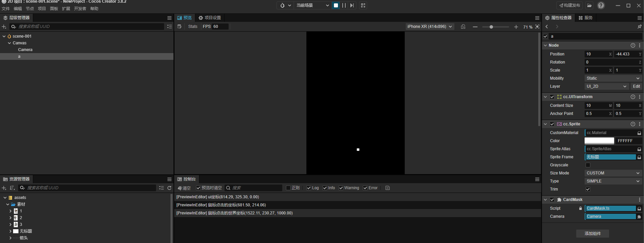Toggle the active checkbox for node a
Viewport: 644px width, 243px height.
(x=545, y=36)
